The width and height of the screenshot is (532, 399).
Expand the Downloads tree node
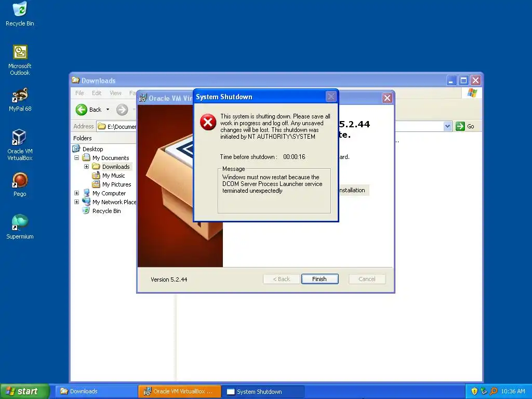pos(87,167)
